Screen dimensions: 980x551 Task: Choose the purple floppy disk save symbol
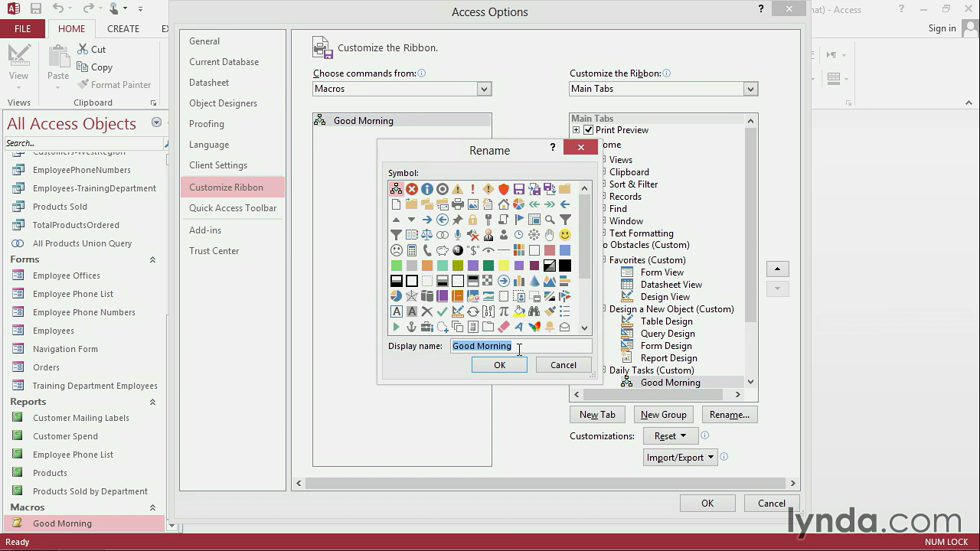click(519, 189)
